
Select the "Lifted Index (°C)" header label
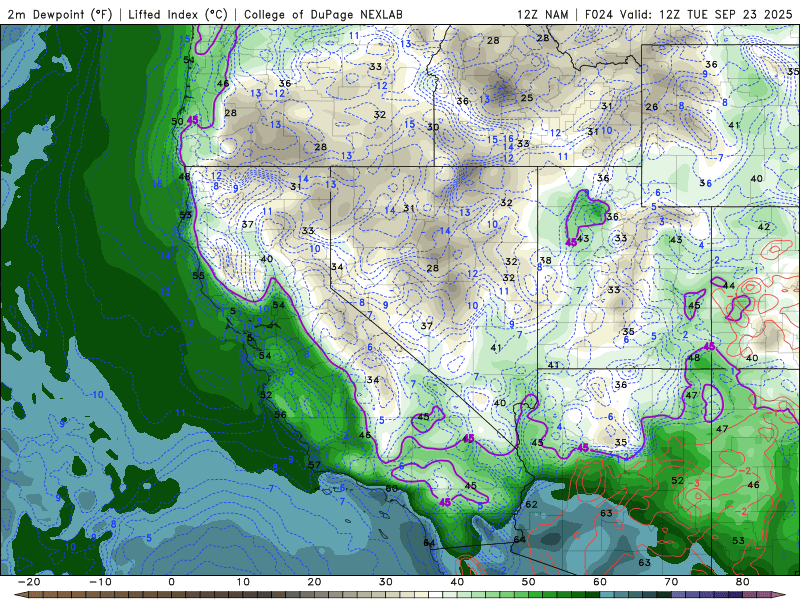click(x=178, y=14)
